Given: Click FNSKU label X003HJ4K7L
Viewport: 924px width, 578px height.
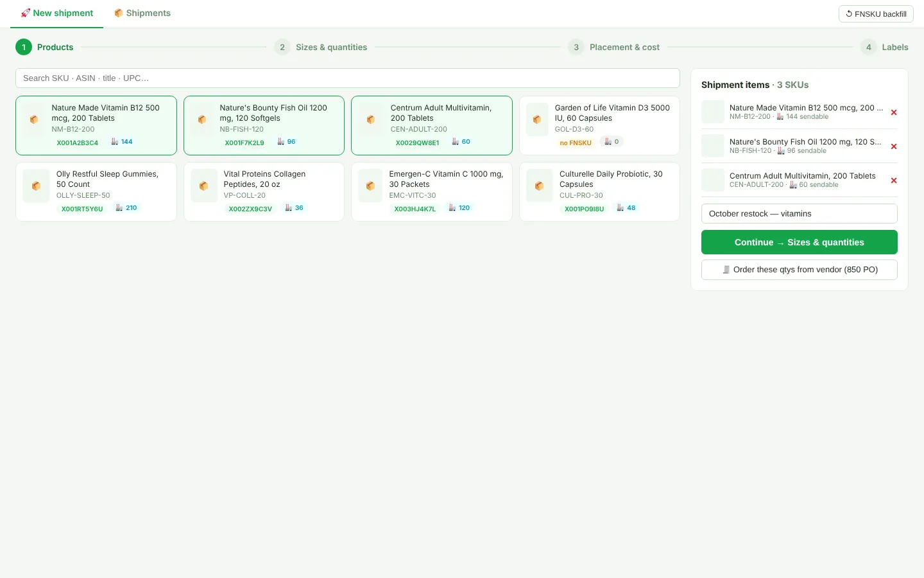Looking at the screenshot, I should [x=415, y=209].
